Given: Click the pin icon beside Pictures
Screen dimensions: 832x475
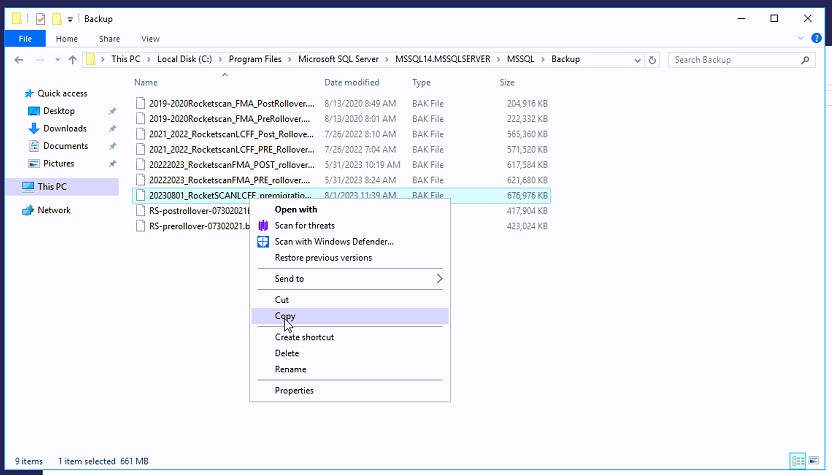Looking at the screenshot, I should [x=112, y=164].
